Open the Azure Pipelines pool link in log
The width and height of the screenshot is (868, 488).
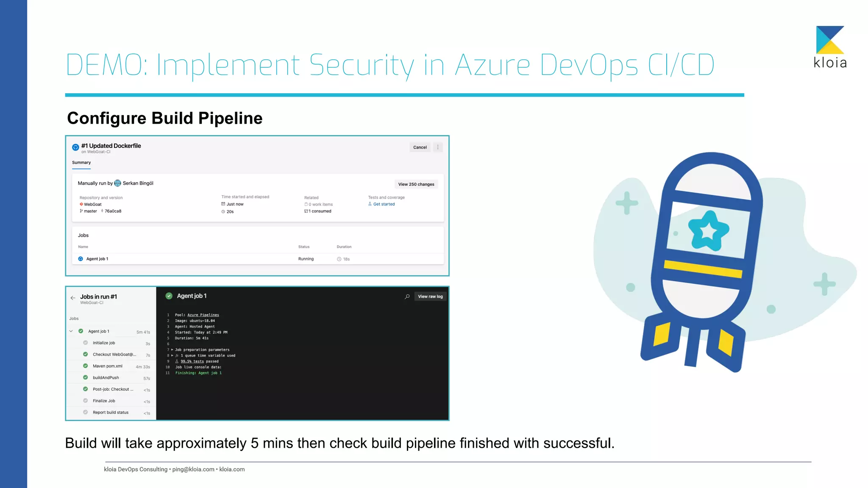(203, 315)
